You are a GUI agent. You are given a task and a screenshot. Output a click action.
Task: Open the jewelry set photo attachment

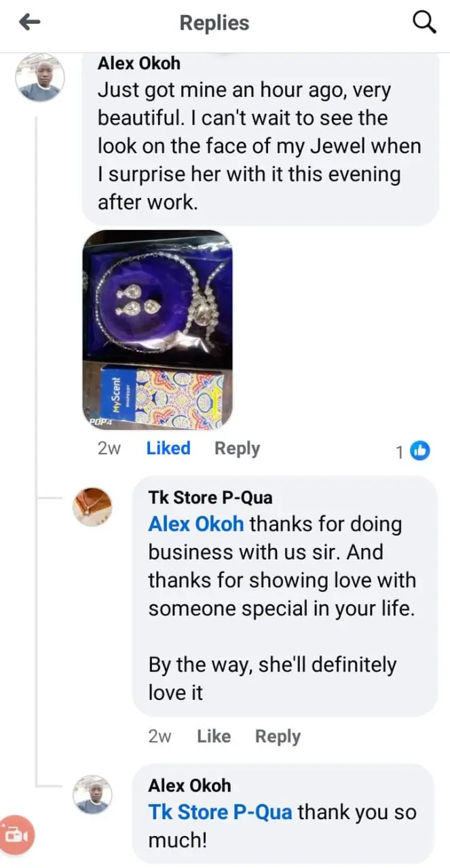click(x=157, y=330)
